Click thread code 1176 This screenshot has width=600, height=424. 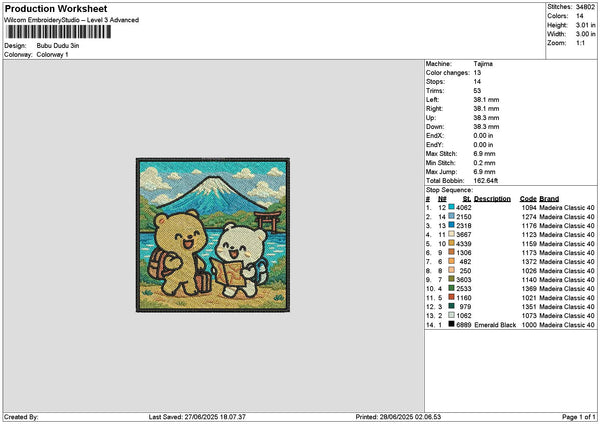click(529, 225)
